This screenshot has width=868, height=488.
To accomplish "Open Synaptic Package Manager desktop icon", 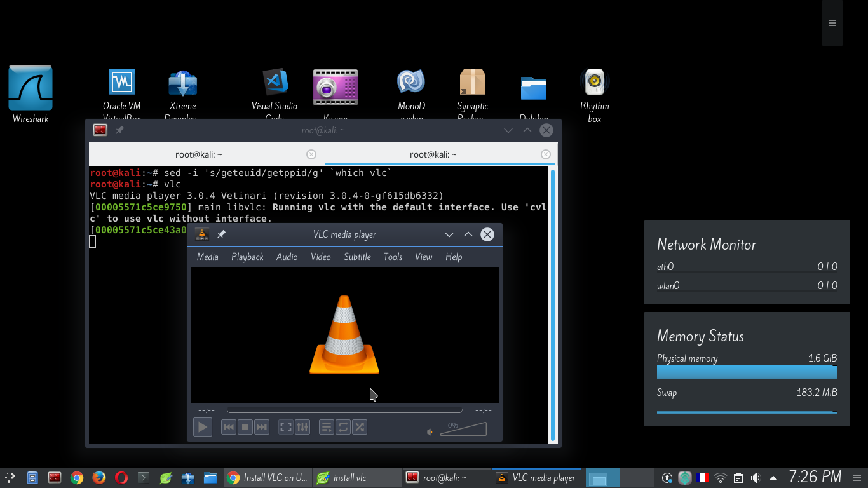I will (473, 93).
